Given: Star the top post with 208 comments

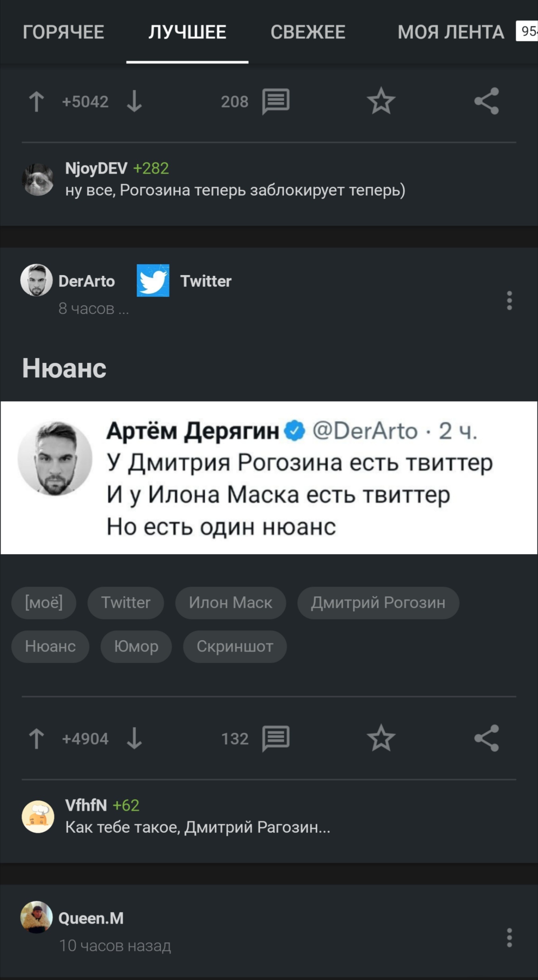Looking at the screenshot, I should pos(381,101).
